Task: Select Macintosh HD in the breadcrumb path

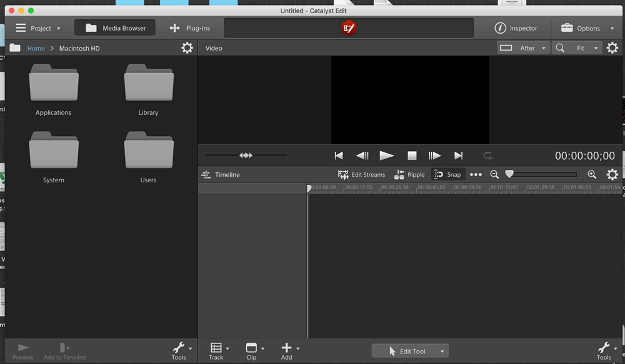Action: click(79, 48)
